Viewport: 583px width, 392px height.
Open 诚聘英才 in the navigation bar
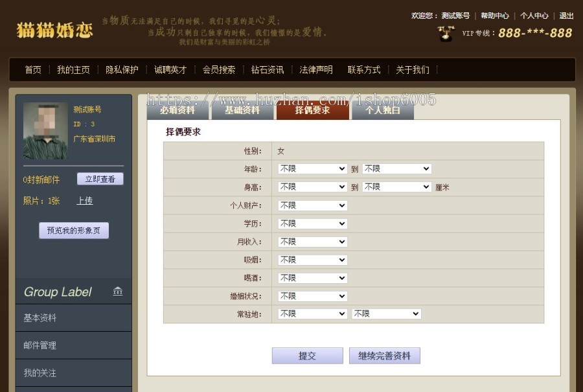pos(170,70)
